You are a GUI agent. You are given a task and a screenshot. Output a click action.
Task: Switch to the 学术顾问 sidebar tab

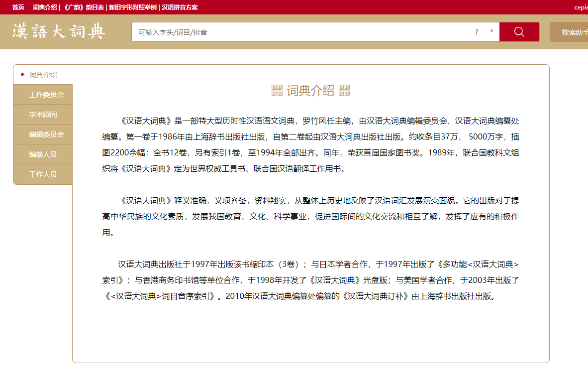[43, 115]
